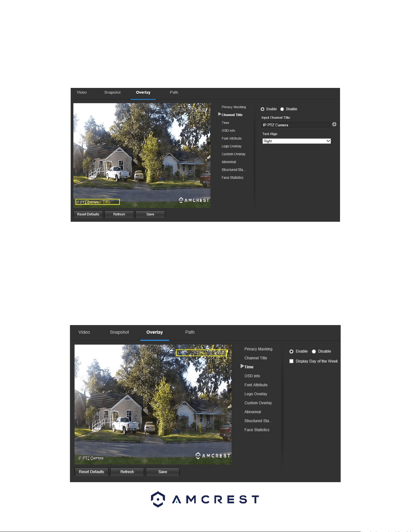
Task: Select Disable radio above Input Channel Title
Action: [282, 109]
